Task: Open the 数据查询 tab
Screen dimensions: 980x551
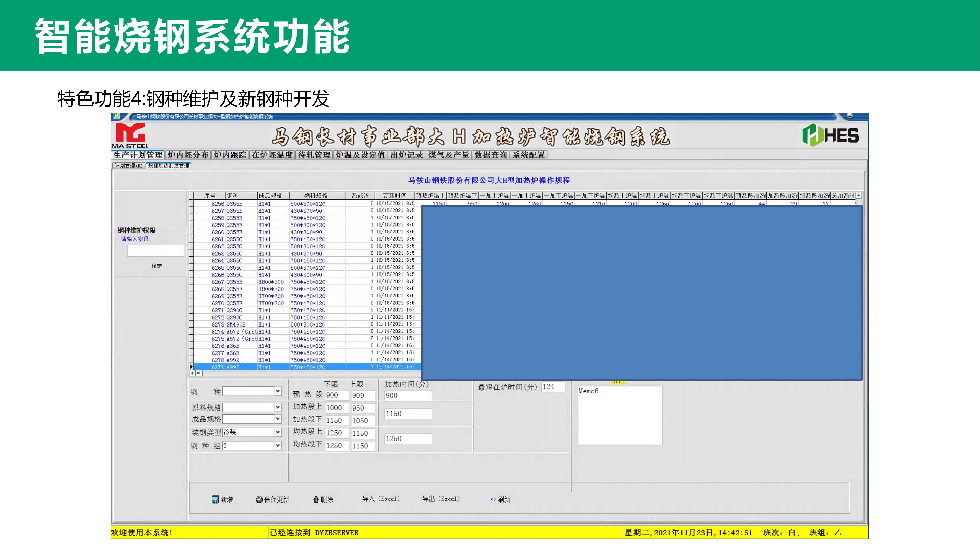Action: click(491, 155)
